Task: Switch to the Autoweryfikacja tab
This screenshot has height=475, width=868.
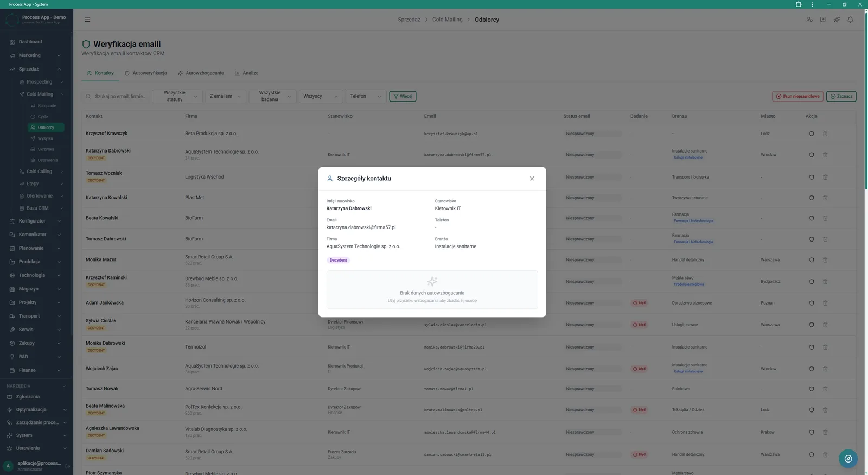Action: pyautogui.click(x=145, y=73)
